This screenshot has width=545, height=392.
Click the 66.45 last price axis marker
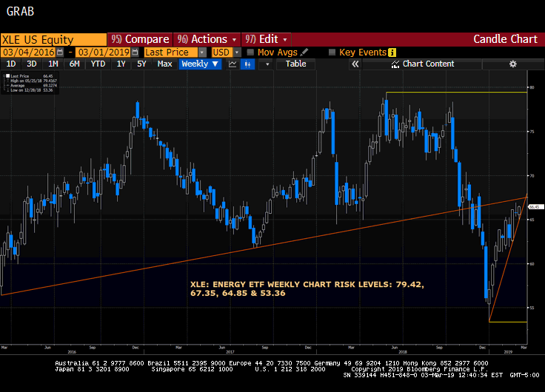[535, 207]
